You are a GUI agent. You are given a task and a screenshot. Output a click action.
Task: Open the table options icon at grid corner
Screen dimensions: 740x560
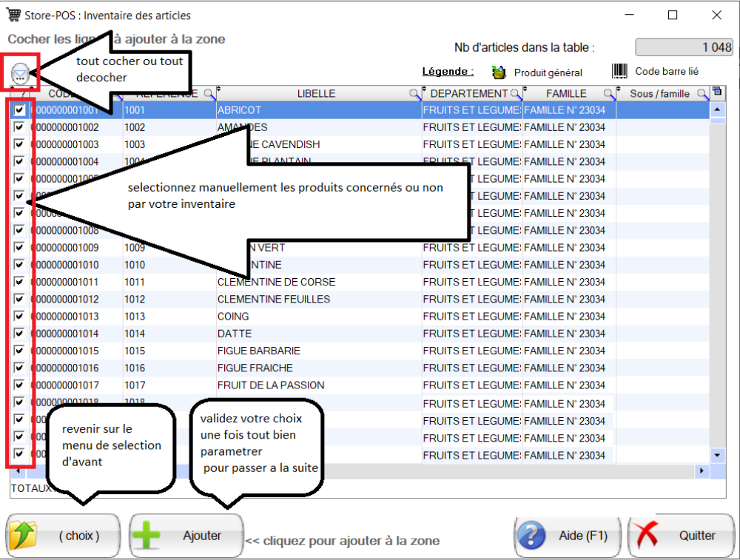(x=716, y=92)
